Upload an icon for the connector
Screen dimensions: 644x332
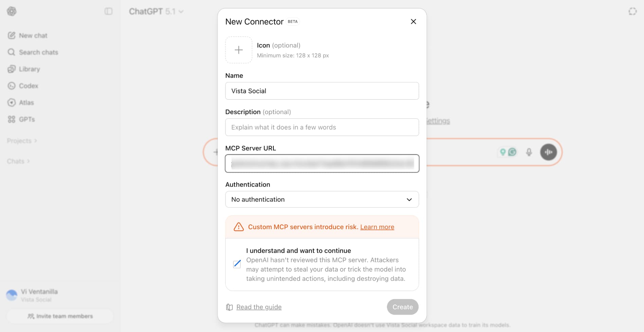[238, 50]
